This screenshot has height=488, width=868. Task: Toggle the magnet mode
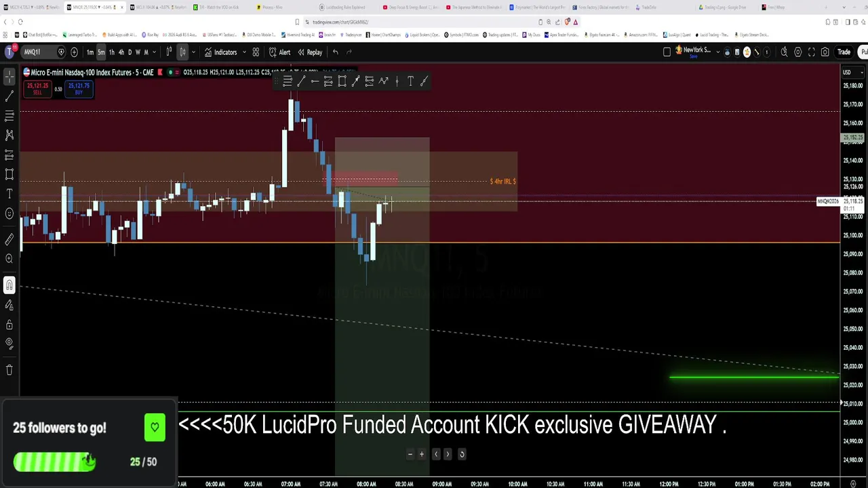(x=9, y=285)
